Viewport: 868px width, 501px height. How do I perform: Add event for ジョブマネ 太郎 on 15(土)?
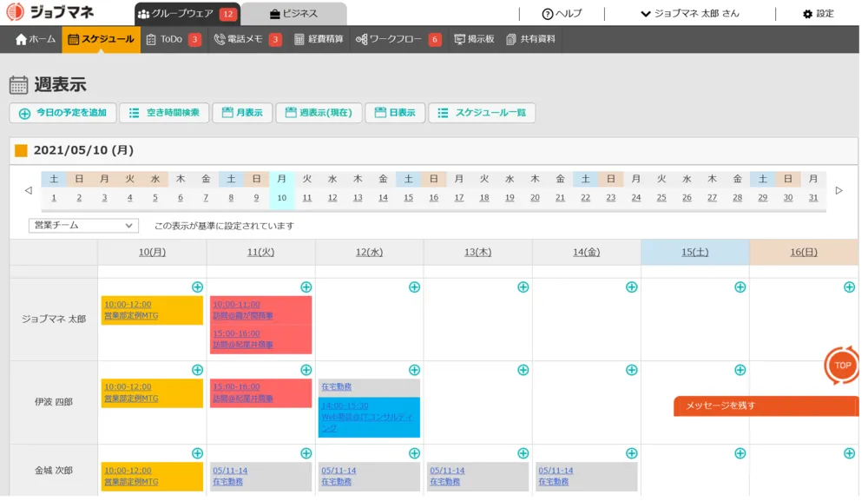pos(740,287)
